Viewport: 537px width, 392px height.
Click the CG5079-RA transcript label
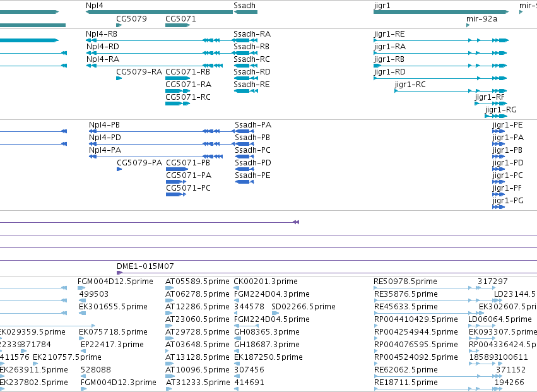[139, 72]
